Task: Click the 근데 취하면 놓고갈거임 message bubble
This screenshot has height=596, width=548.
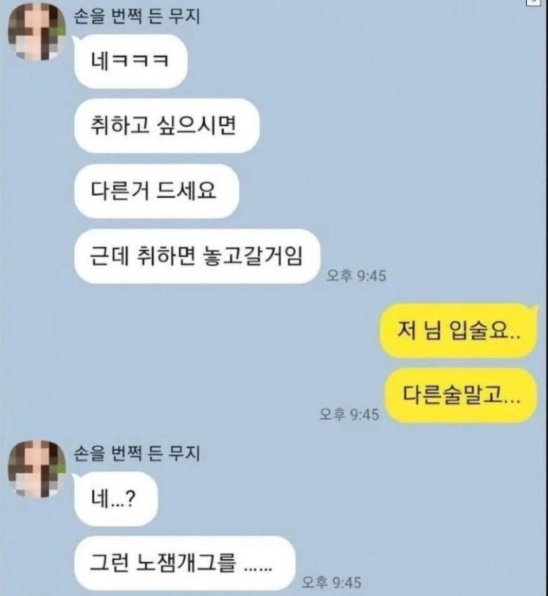Action: coord(197,256)
